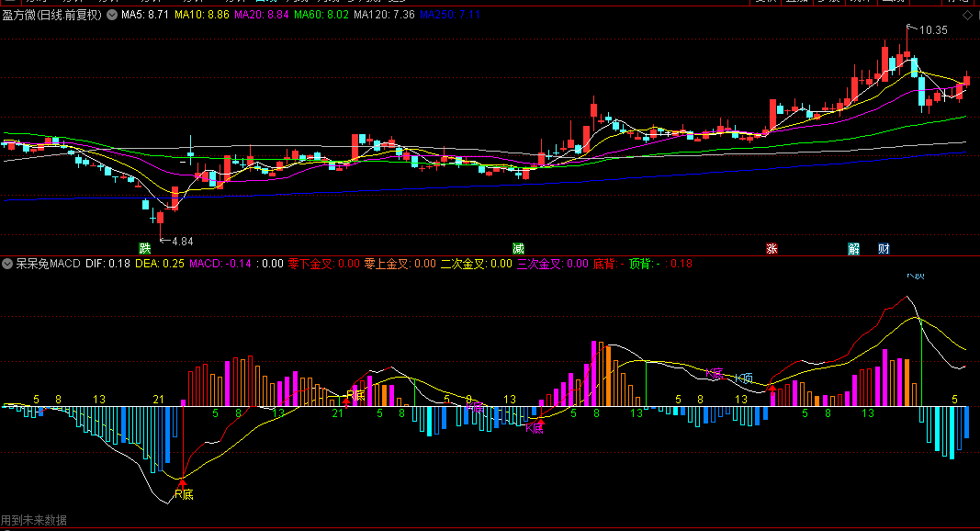Open the dropdown beside 盈方微(日线.前复权)
Screen dimensions: 980x531
point(112,15)
